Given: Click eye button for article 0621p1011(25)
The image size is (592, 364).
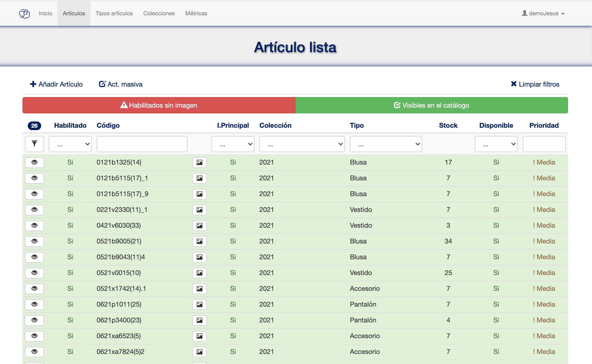Looking at the screenshot, I should tap(34, 304).
